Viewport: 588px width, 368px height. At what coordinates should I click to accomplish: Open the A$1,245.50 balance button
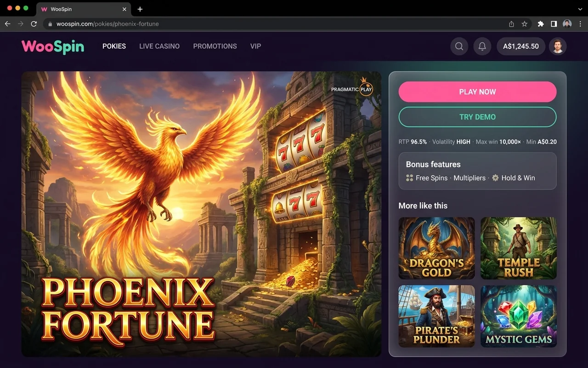[x=521, y=46]
